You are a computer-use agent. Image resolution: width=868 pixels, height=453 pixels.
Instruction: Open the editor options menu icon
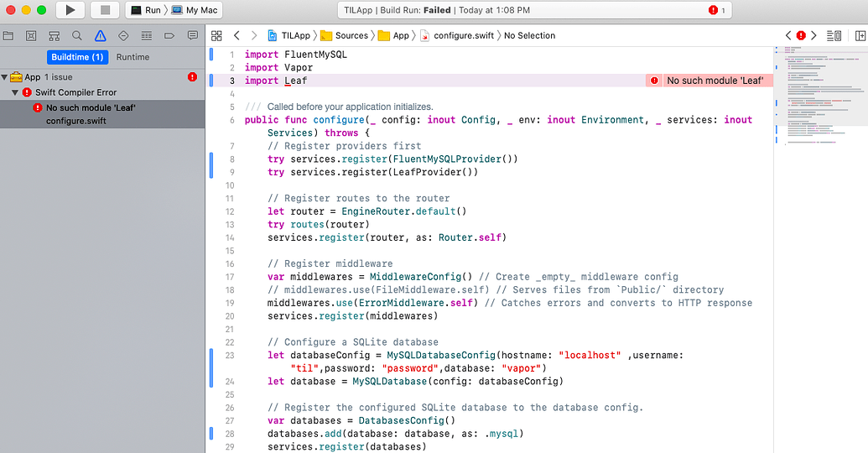click(834, 36)
